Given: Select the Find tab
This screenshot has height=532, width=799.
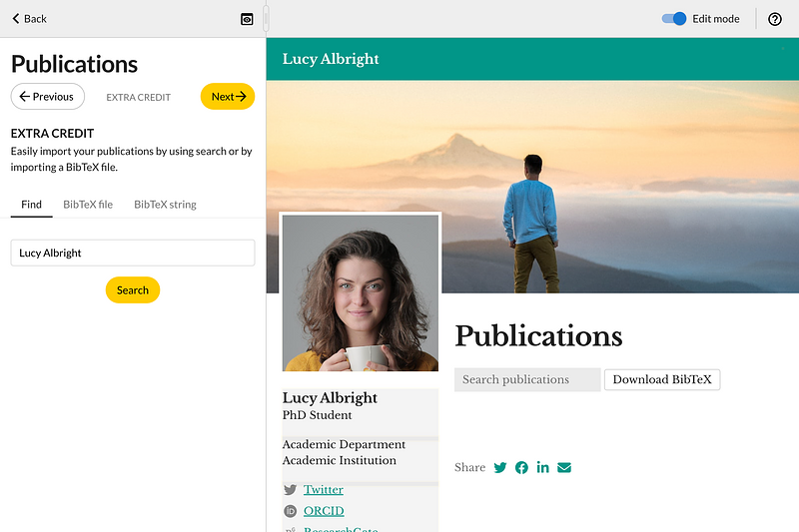Looking at the screenshot, I should click(32, 205).
